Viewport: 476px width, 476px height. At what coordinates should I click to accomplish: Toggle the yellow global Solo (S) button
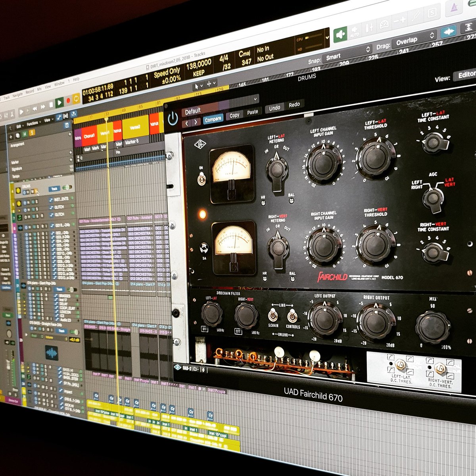(x=32, y=132)
